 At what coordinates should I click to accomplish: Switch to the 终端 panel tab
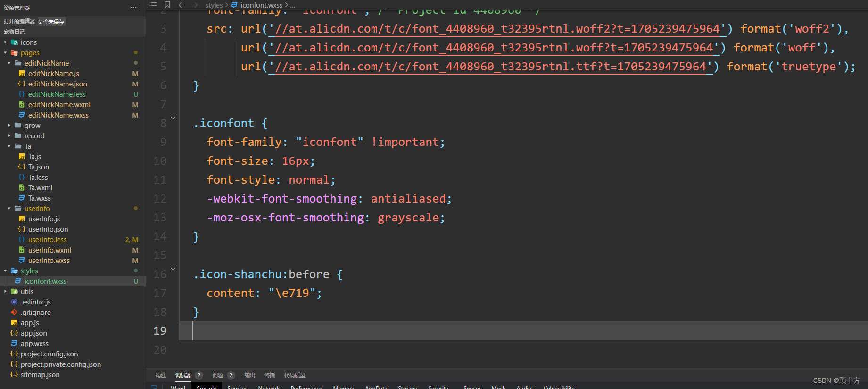(270, 375)
